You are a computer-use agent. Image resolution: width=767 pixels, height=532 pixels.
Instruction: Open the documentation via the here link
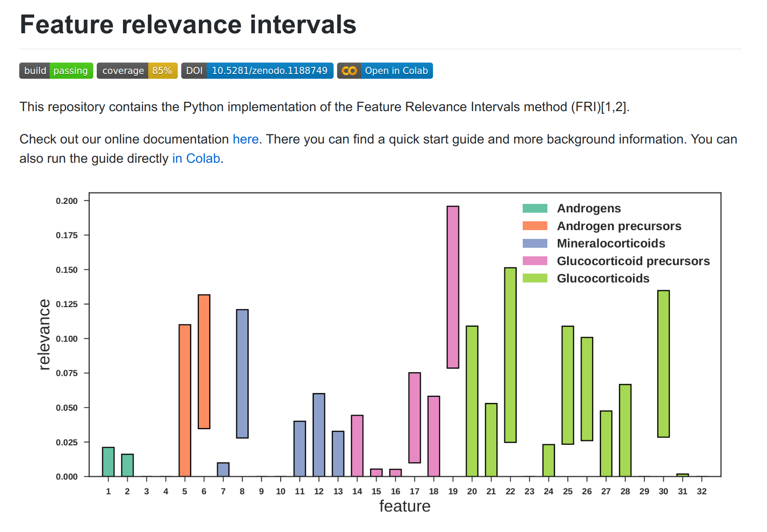pos(245,139)
